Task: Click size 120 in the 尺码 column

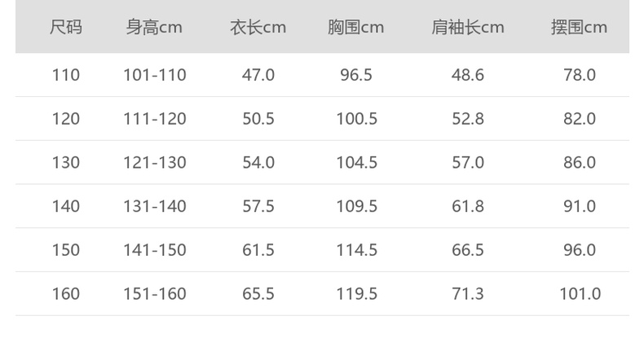Action: click(65, 119)
